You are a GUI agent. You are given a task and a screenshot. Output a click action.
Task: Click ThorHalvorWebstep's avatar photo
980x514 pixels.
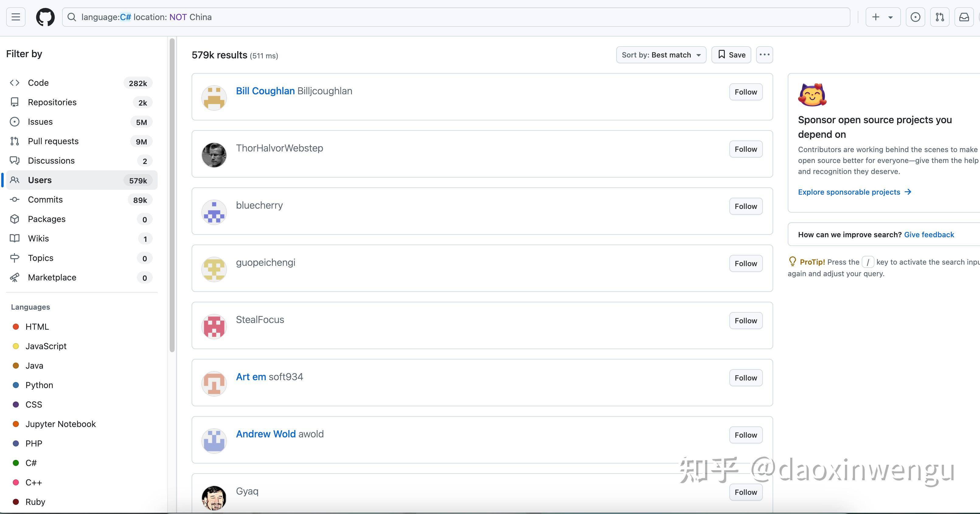point(214,155)
